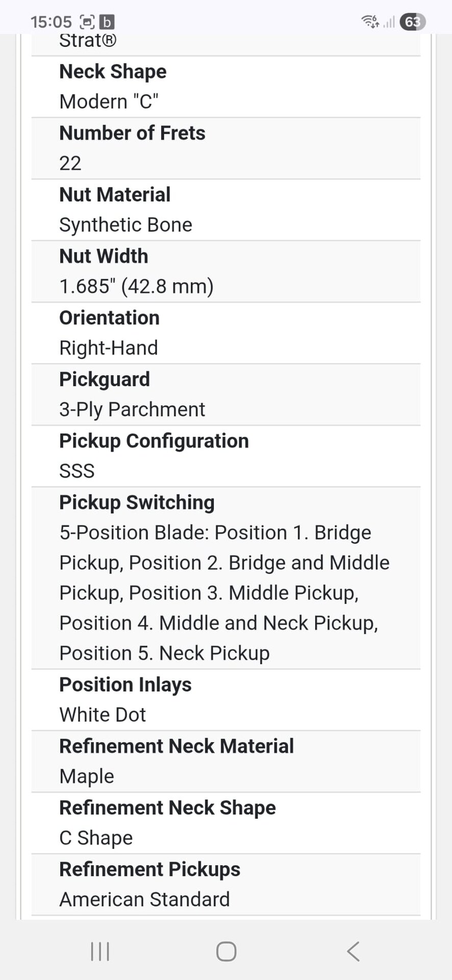Tap the Android back navigation button
This screenshot has width=452, height=980.
tap(353, 951)
